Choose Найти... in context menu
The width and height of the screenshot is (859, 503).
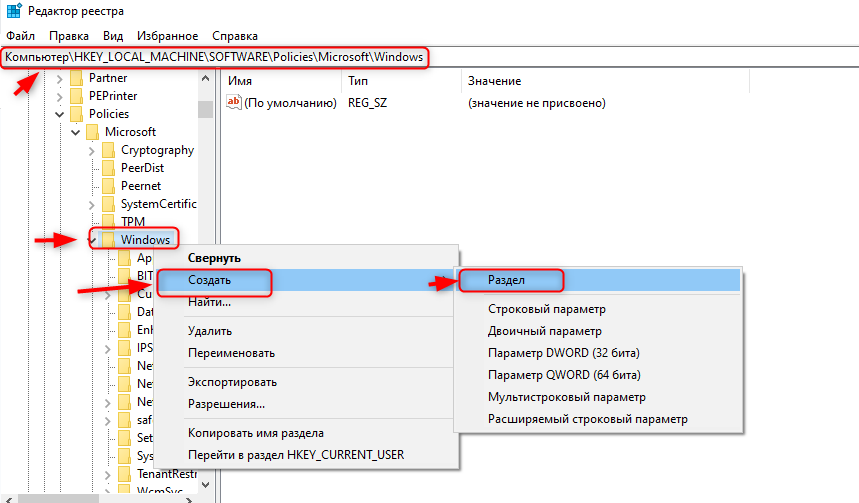click(x=306, y=302)
